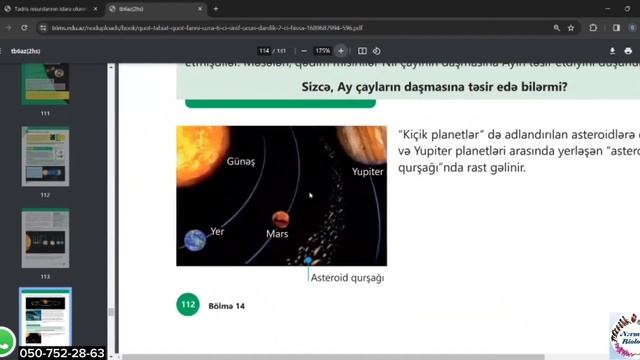Click the WhatsApp icon overlay
The width and height of the screenshot is (640, 360).
point(6,342)
